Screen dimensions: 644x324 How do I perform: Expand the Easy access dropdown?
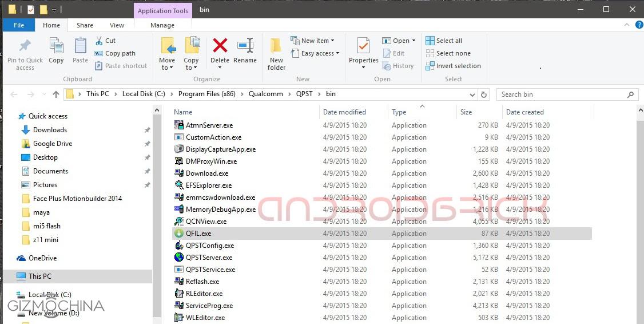(319, 53)
